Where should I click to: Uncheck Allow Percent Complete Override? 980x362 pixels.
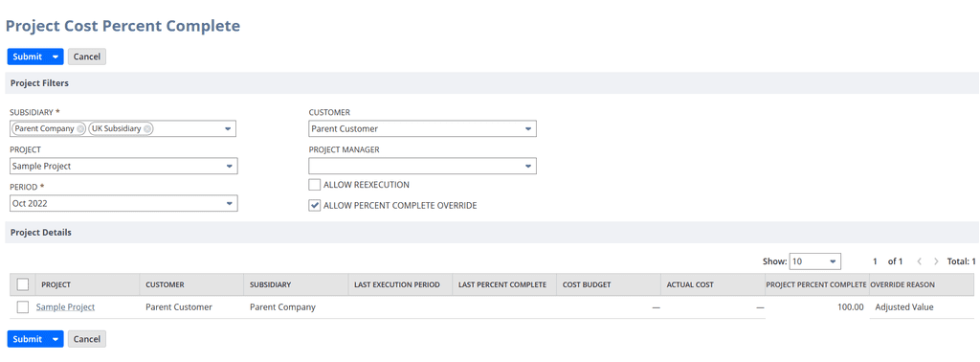314,205
